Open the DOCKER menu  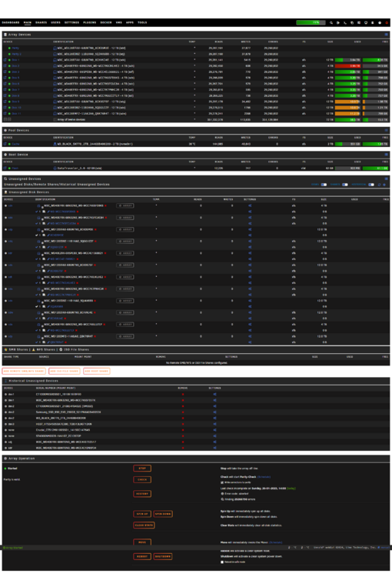click(x=106, y=22)
